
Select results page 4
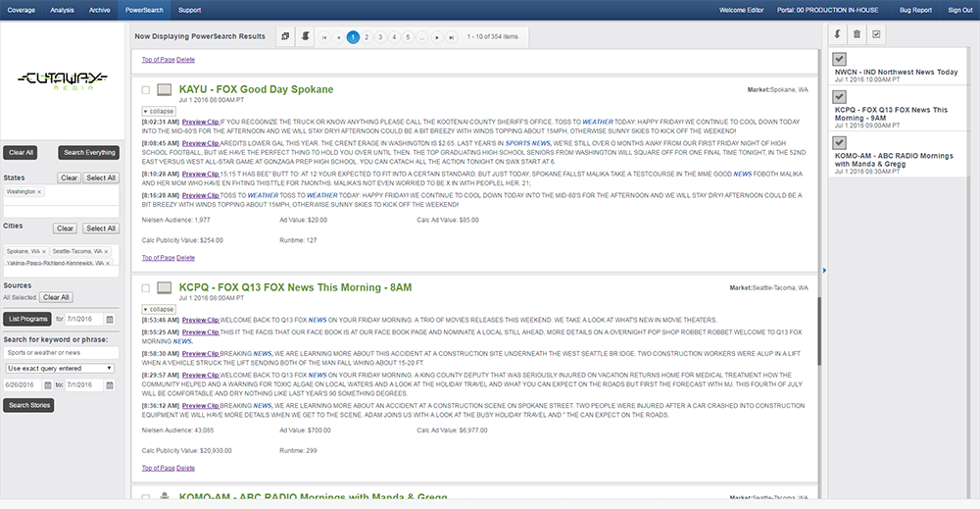(x=394, y=37)
